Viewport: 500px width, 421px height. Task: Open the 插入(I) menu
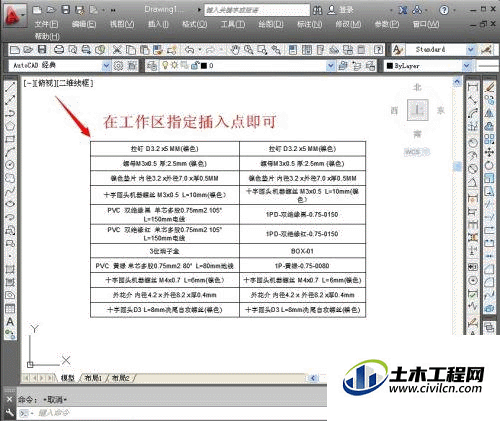click(158, 24)
